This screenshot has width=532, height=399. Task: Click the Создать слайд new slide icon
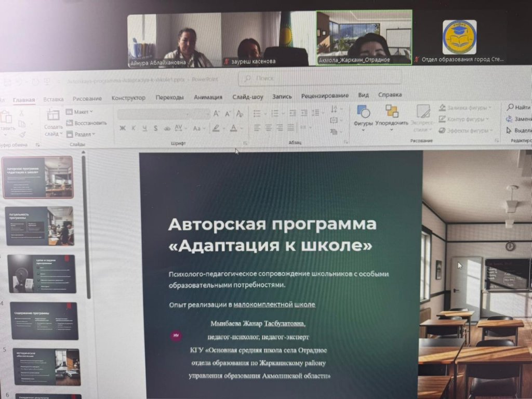53,115
